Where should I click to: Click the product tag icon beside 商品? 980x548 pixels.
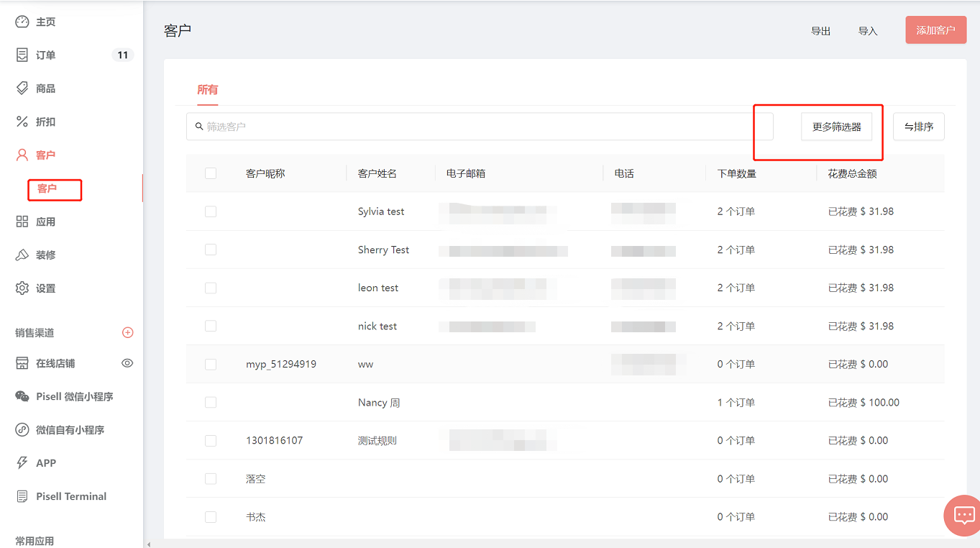point(22,88)
